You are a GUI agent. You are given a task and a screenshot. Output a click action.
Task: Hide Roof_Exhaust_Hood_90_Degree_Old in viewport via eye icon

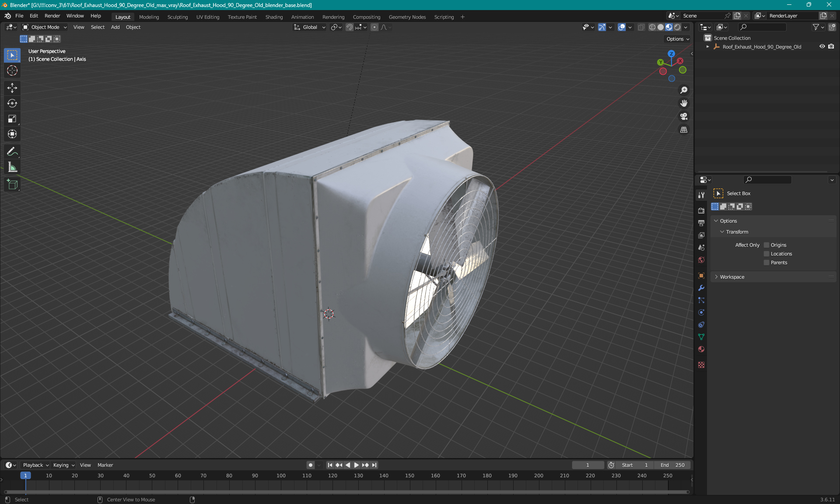(822, 46)
